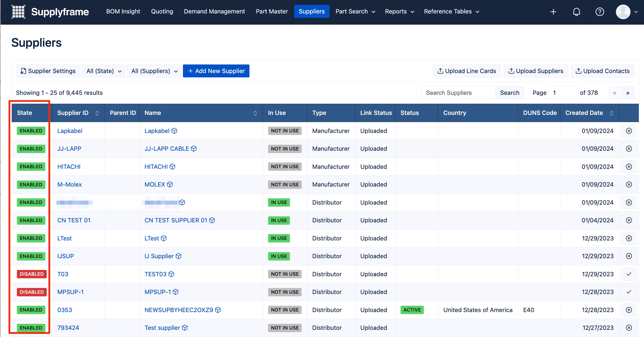Click the user avatar picture
Image resolution: width=644 pixels, height=337 pixels.
click(x=623, y=12)
